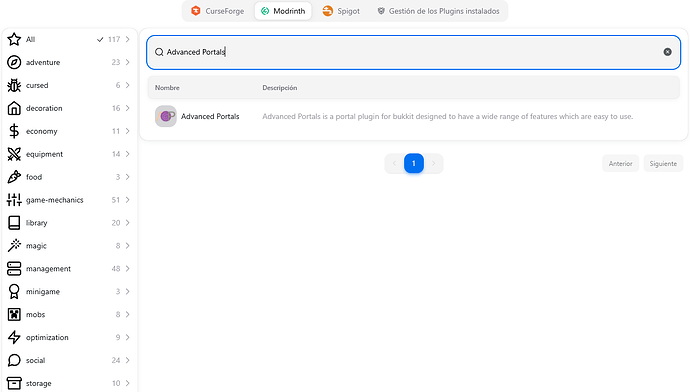Select the optimization category label

point(47,337)
